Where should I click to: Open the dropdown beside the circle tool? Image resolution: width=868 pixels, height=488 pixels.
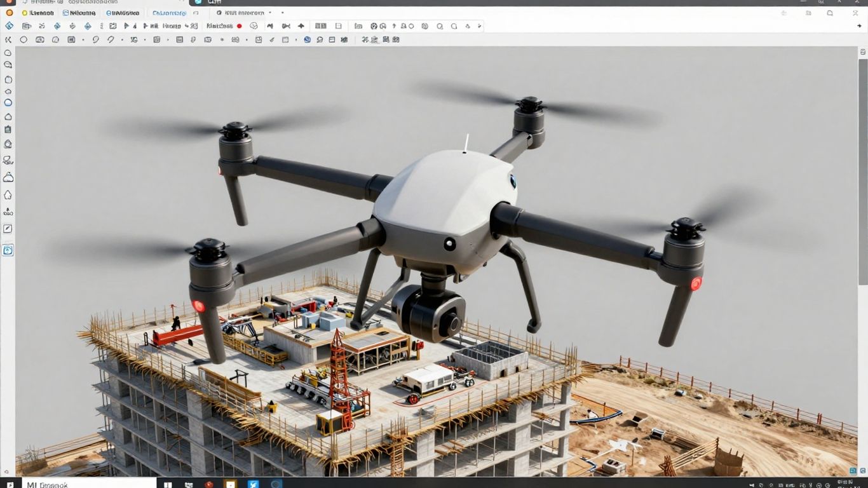pyautogui.click(x=83, y=39)
